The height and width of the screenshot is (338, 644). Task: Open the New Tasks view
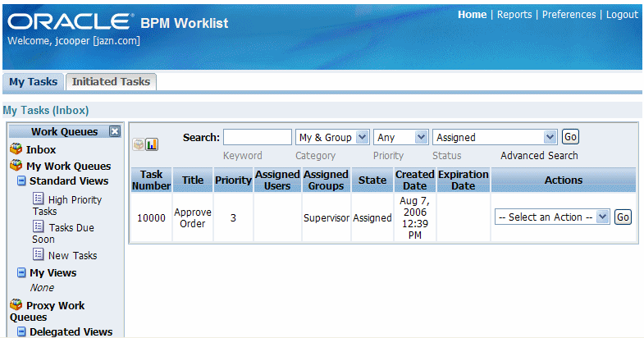72,255
